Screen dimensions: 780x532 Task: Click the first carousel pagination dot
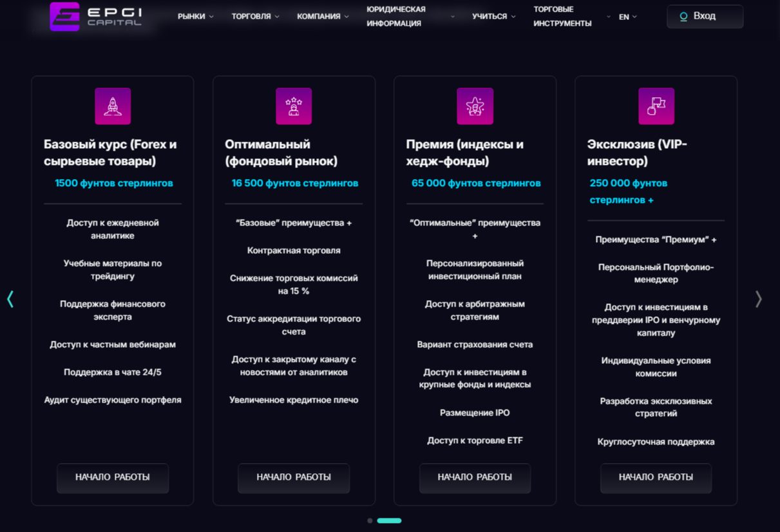tap(370, 520)
